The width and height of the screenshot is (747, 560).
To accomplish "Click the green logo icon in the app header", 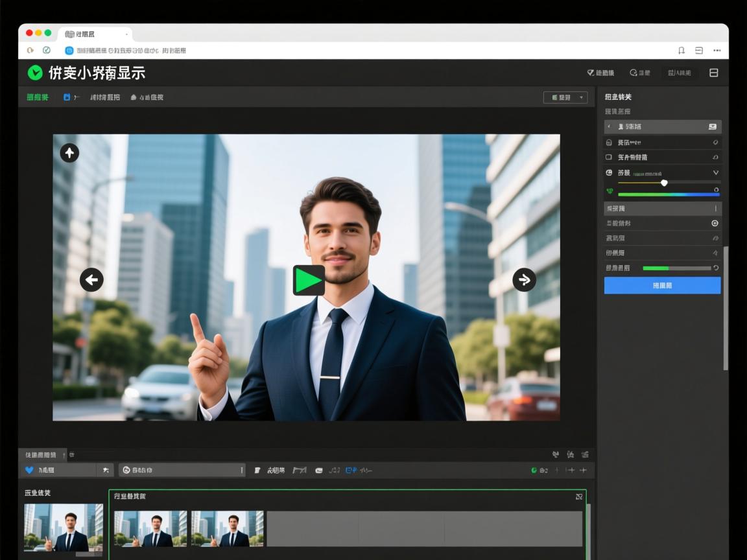I will (35, 73).
